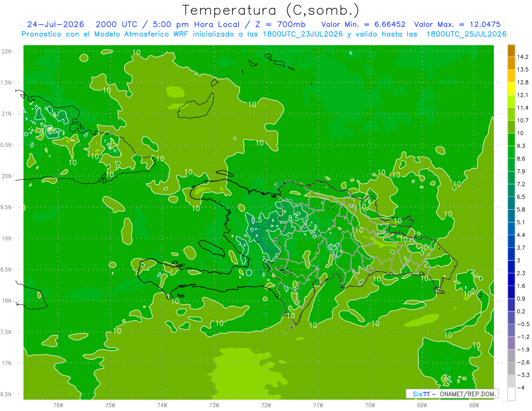This screenshot has height=411, width=532.
Task: Pick the gray swatch between -3.3 and -2.6
Action: pos(511,368)
